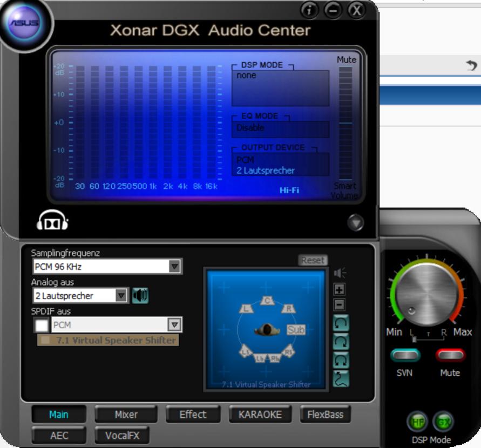Click the ASUS logo orb
Screen dimensions: 481x448
[x=25, y=23]
